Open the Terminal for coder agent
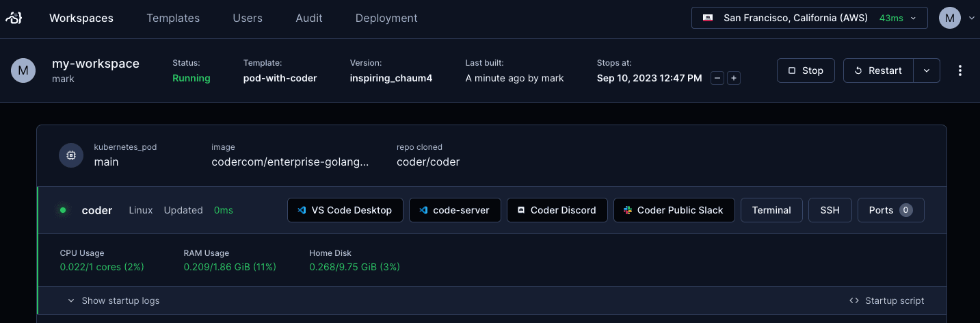980x323 pixels. click(x=771, y=210)
